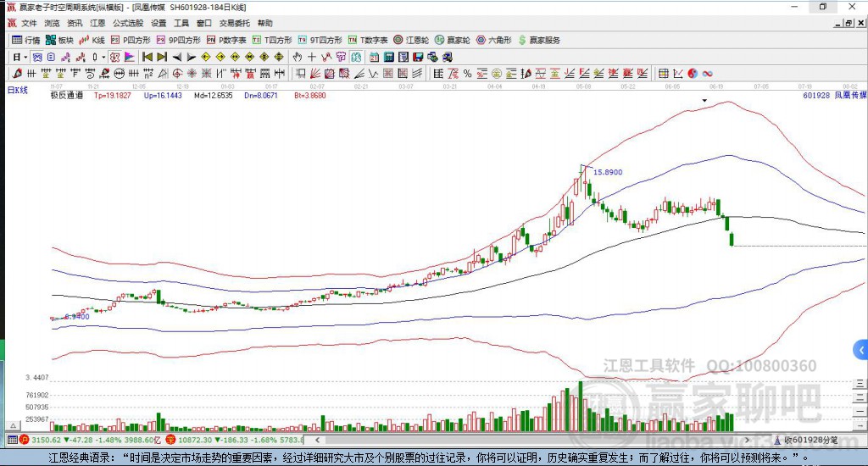Open the 江恩 menu
The width and height of the screenshot is (868, 466).
click(97, 23)
